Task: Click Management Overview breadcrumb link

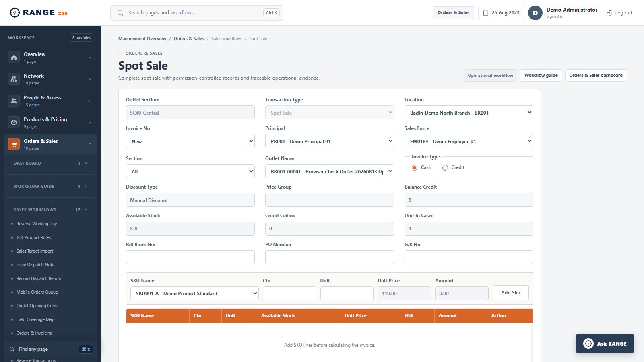Action: (x=142, y=39)
